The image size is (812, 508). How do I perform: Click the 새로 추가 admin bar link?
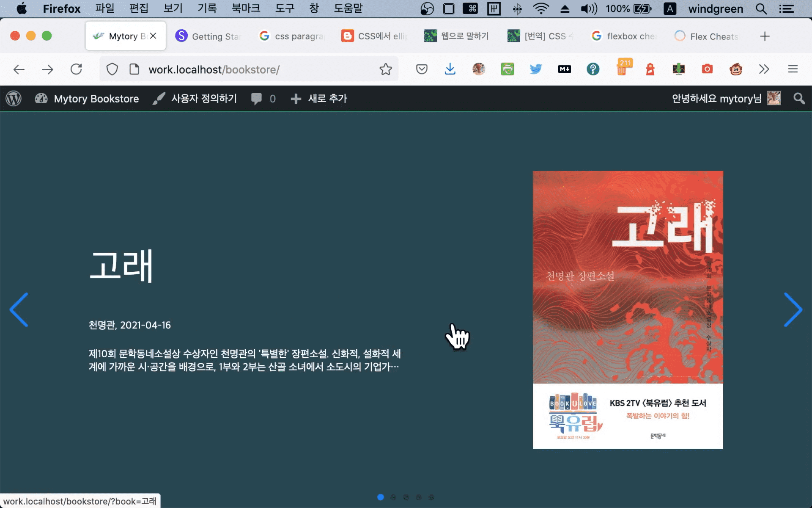click(319, 99)
